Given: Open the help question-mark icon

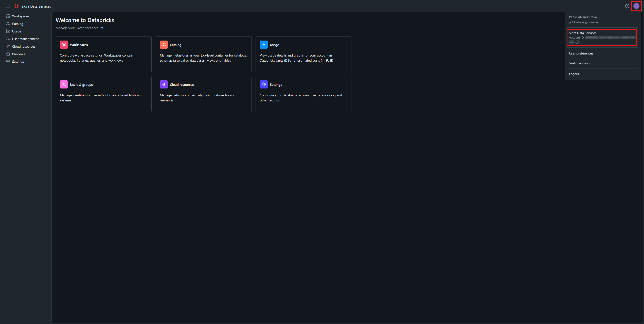Looking at the screenshot, I should tap(627, 6).
